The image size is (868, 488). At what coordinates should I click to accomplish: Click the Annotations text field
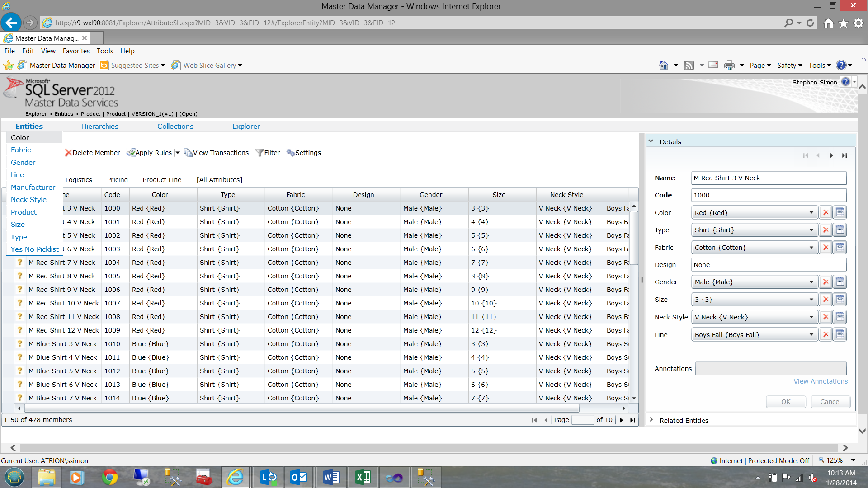pos(770,369)
